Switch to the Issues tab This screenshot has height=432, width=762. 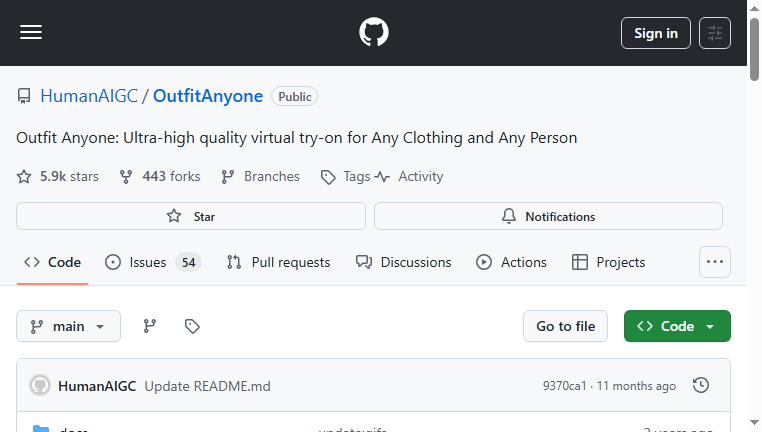tap(153, 262)
